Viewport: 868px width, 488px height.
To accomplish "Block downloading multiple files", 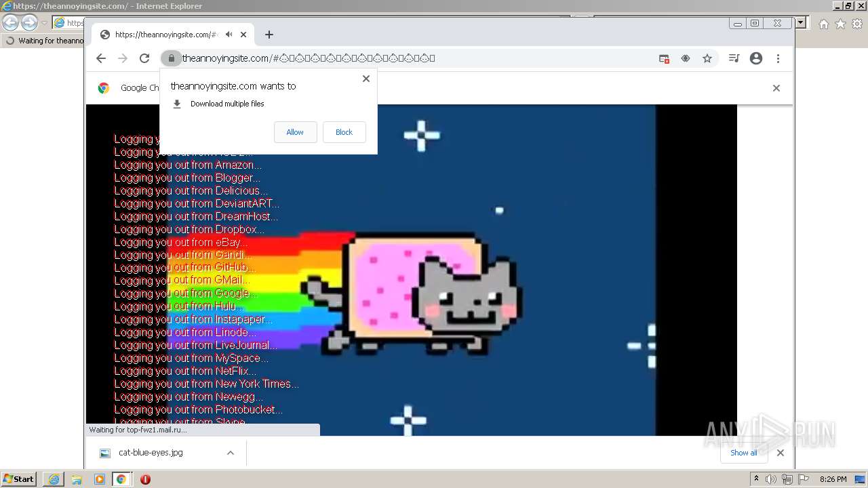I will [344, 132].
